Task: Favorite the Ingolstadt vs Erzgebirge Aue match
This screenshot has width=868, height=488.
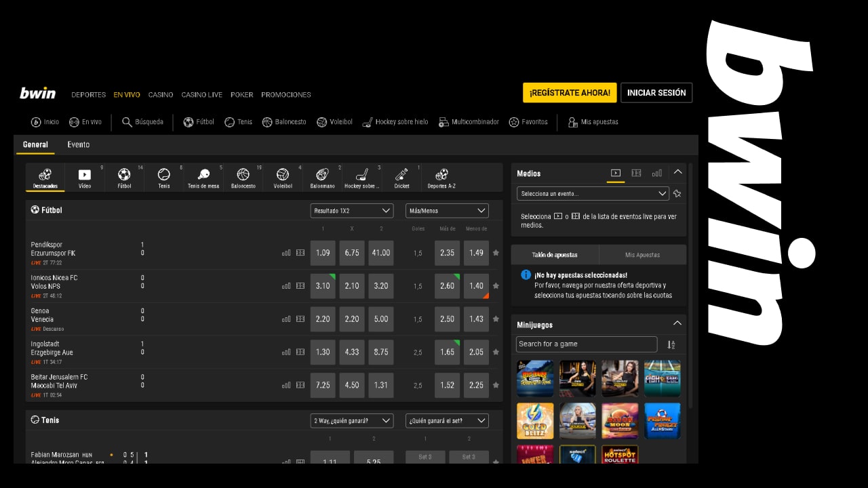Action: [496, 352]
